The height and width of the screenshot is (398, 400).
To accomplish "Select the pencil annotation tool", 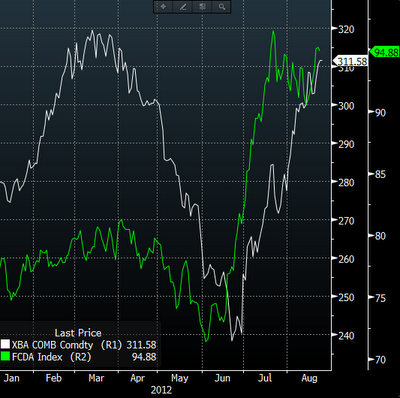I will [183, 6].
